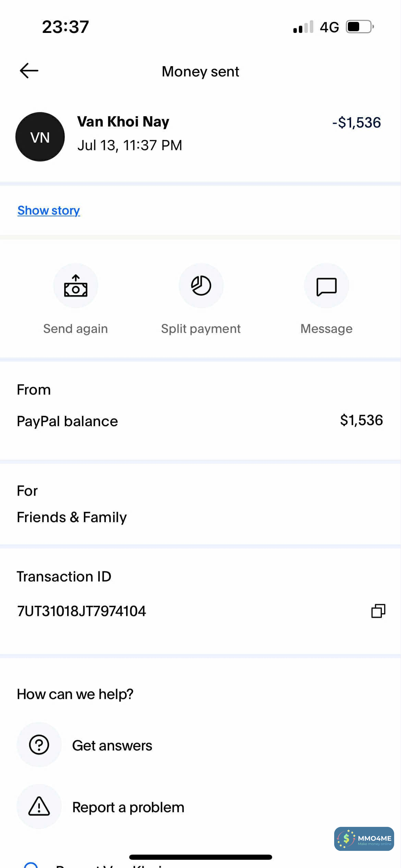The width and height of the screenshot is (401, 868).
Task: Click the MMO4ME logo badge
Action: tap(364, 839)
